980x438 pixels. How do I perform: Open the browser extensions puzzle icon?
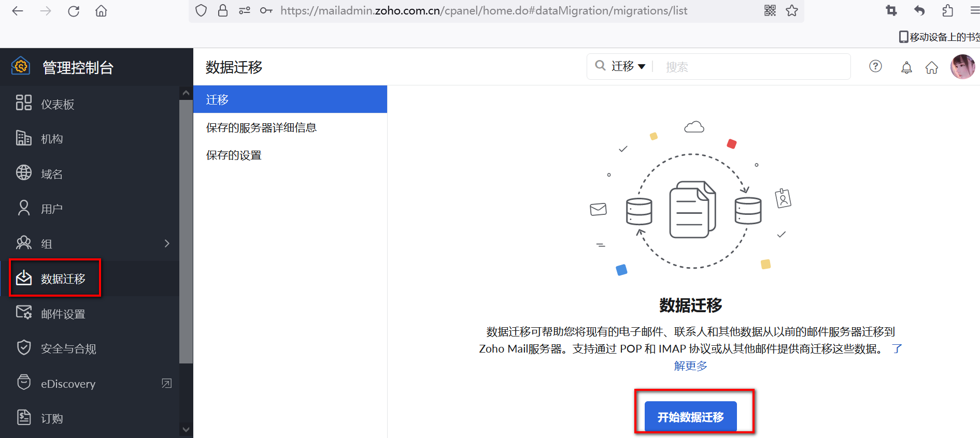pyautogui.click(x=947, y=10)
